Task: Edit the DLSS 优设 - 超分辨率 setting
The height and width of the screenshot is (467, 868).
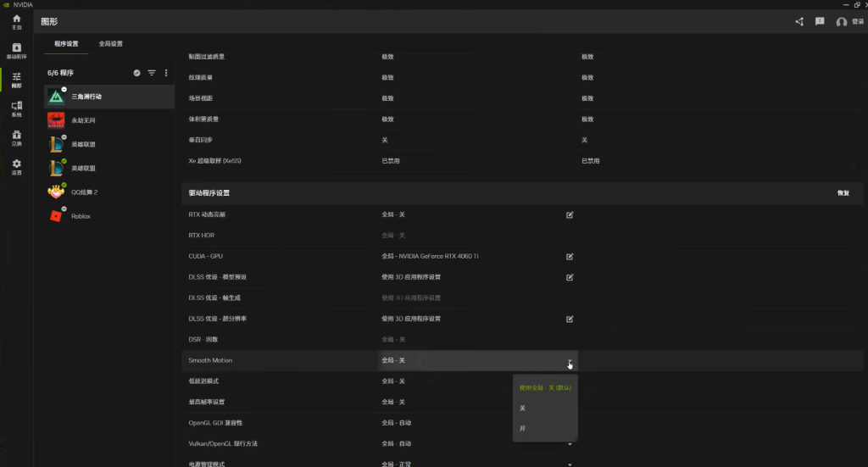Action: [x=570, y=319]
